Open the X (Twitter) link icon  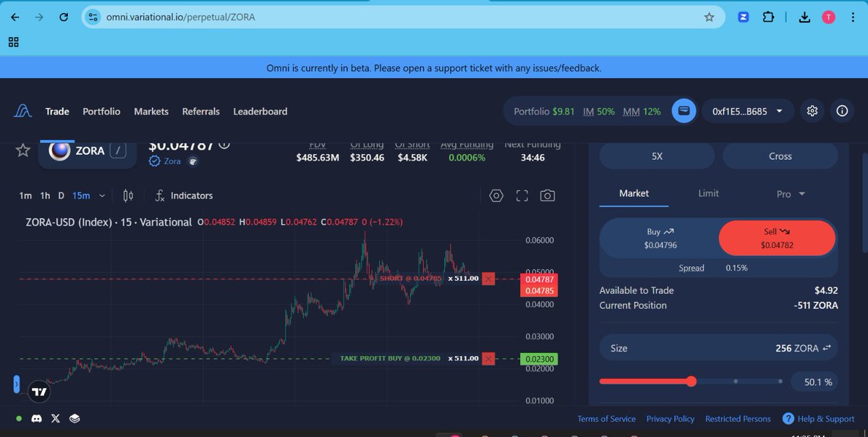click(56, 418)
